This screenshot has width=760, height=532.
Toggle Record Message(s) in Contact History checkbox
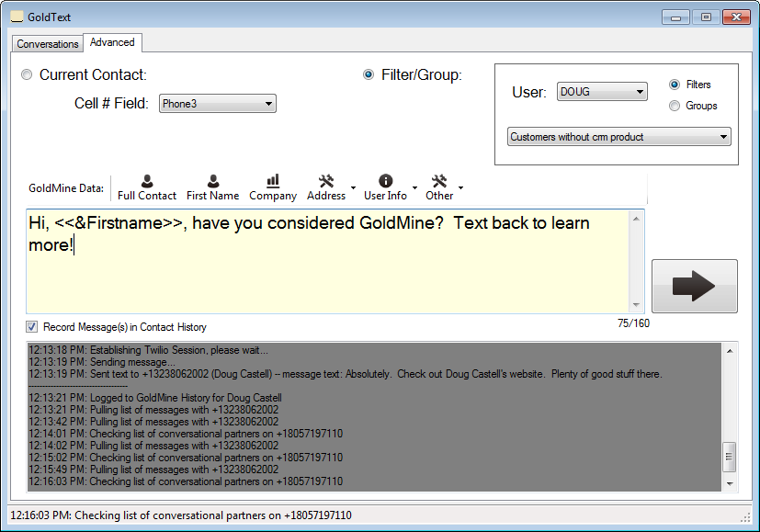[x=31, y=327]
